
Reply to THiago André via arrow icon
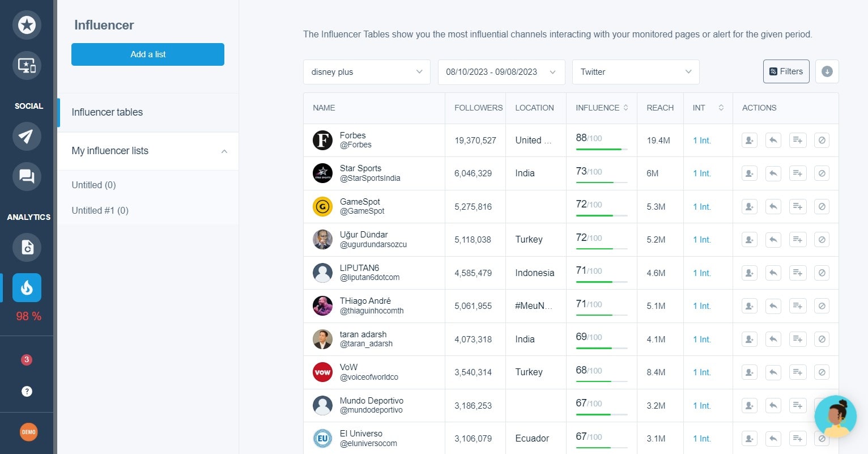click(x=773, y=306)
